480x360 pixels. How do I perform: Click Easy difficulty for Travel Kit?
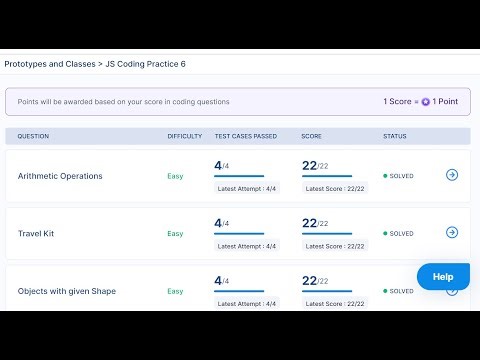175,234
